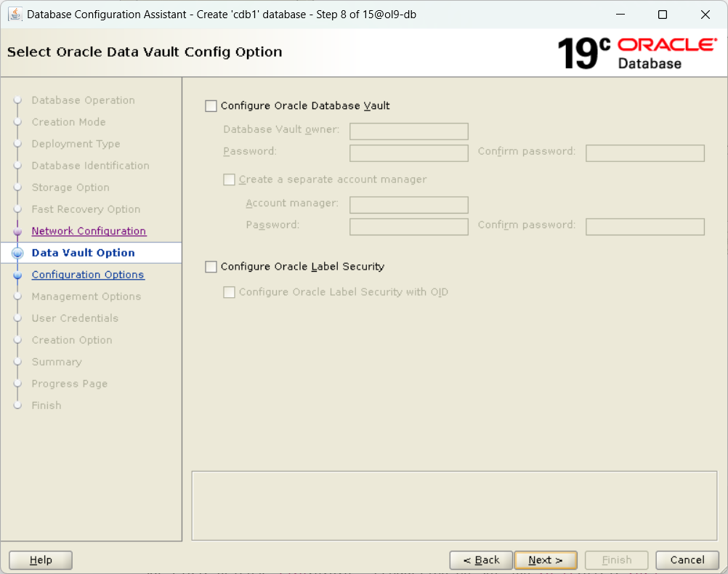
Task: Cancel the database creation wizard
Action: [687, 560]
